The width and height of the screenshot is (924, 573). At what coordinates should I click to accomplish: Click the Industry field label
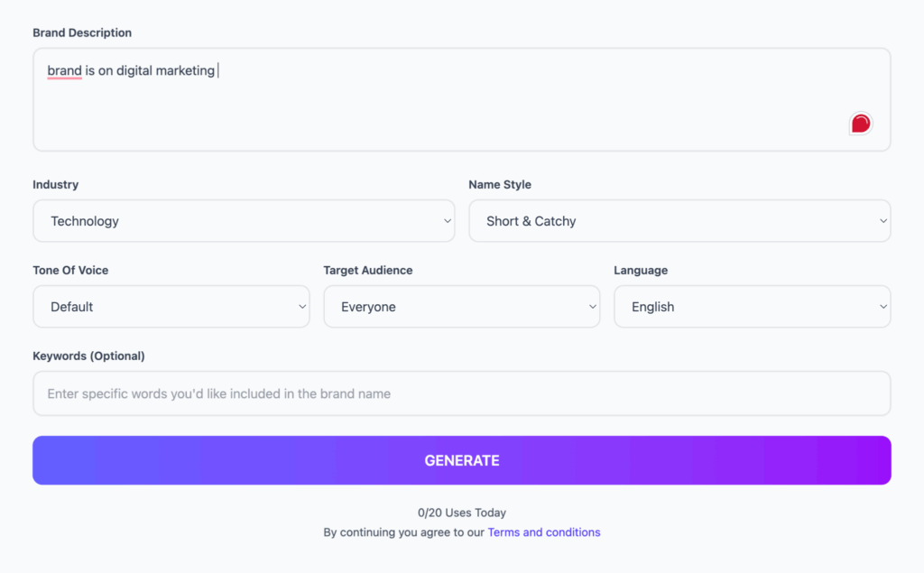pos(56,184)
